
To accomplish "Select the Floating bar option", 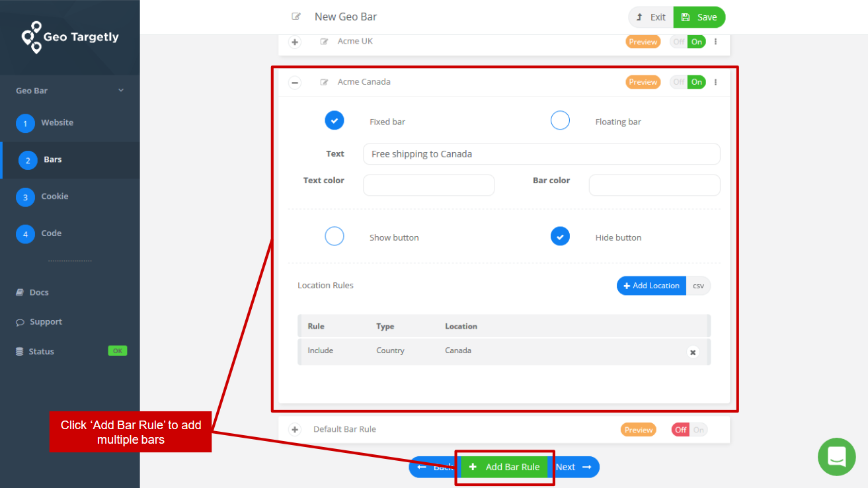I will [560, 120].
